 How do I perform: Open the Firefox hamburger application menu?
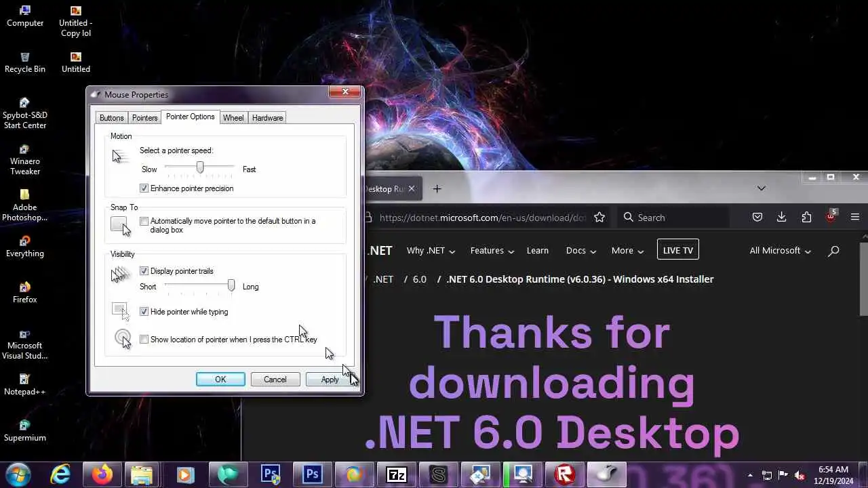click(855, 218)
